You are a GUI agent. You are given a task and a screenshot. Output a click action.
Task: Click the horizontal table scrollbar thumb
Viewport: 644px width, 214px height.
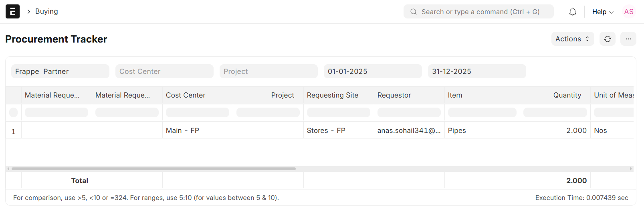click(153, 169)
